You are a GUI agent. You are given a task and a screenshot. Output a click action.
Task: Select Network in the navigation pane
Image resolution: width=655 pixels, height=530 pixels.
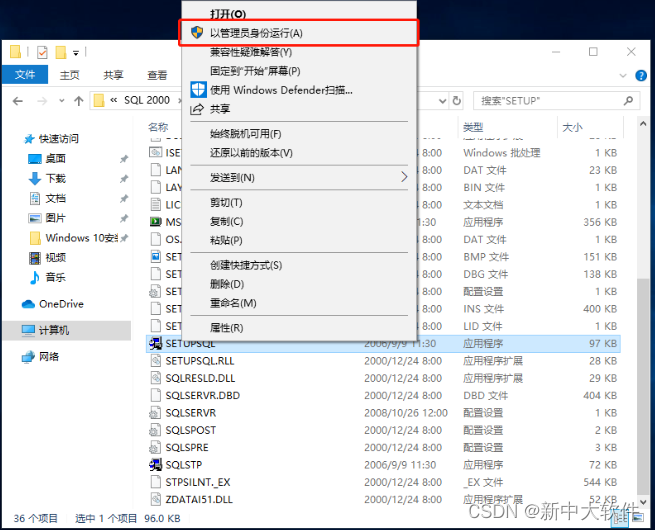[49, 357]
